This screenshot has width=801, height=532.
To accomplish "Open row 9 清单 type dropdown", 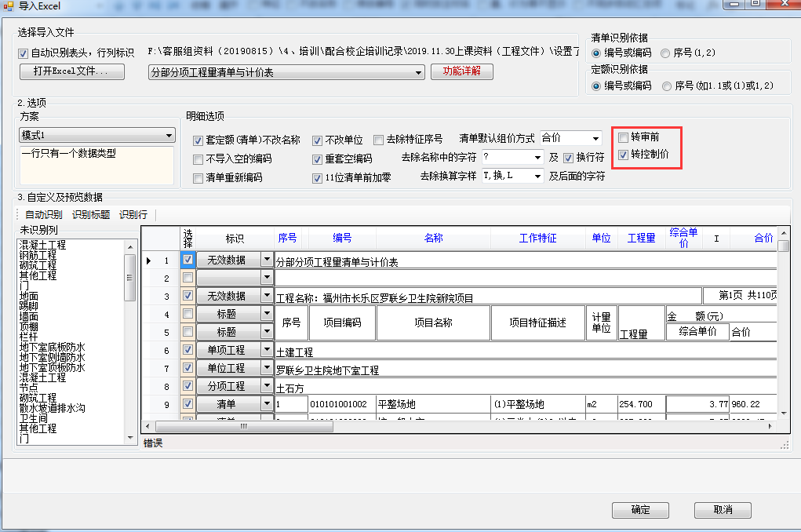I will point(267,404).
